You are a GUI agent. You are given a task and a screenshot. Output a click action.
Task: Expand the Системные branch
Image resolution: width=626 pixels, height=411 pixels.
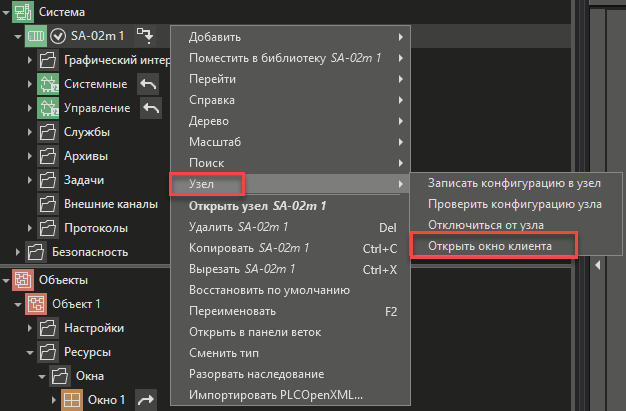[x=30, y=84]
